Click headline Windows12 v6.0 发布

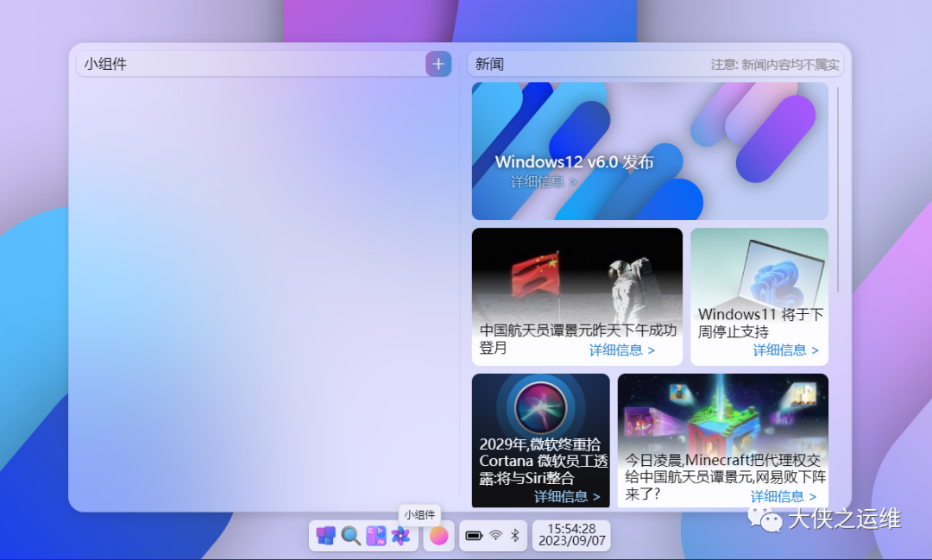(574, 161)
